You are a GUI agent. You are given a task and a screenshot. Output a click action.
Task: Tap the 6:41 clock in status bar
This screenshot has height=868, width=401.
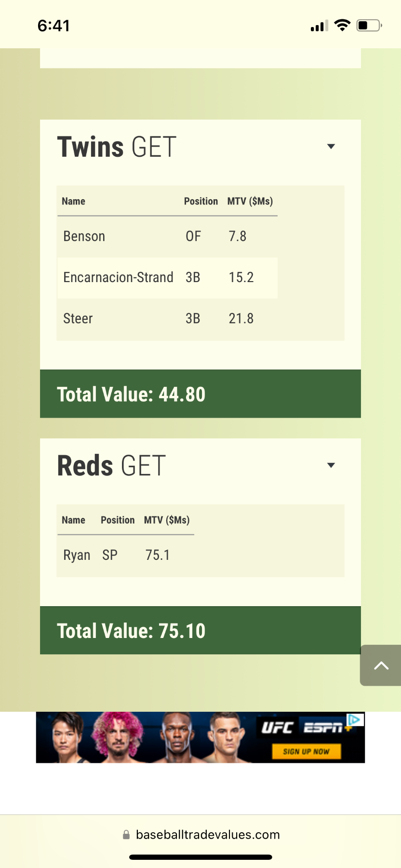click(54, 26)
